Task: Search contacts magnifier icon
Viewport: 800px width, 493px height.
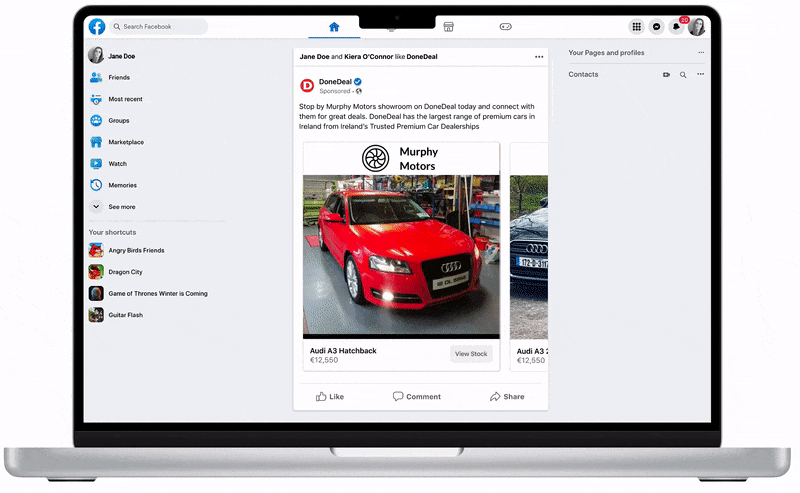Action: coord(683,75)
